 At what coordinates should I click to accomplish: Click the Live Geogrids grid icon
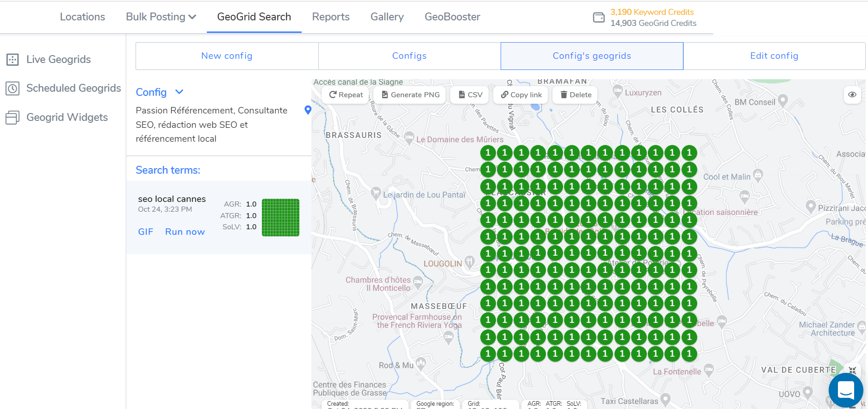coord(12,60)
